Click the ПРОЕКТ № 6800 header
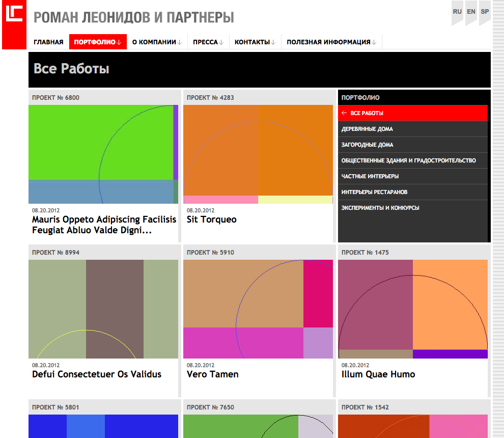504x438 pixels. click(55, 97)
